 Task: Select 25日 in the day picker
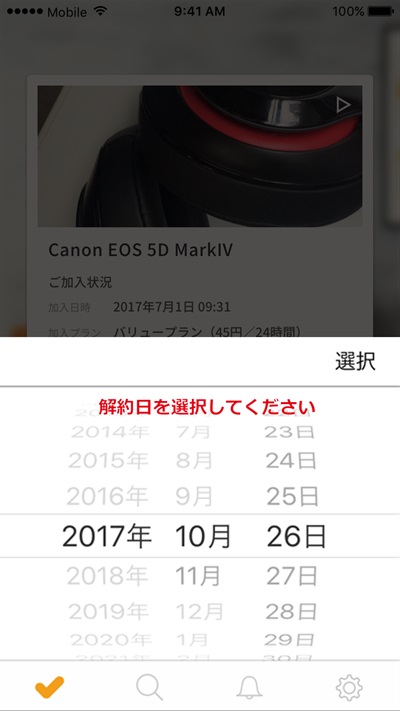(x=293, y=497)
